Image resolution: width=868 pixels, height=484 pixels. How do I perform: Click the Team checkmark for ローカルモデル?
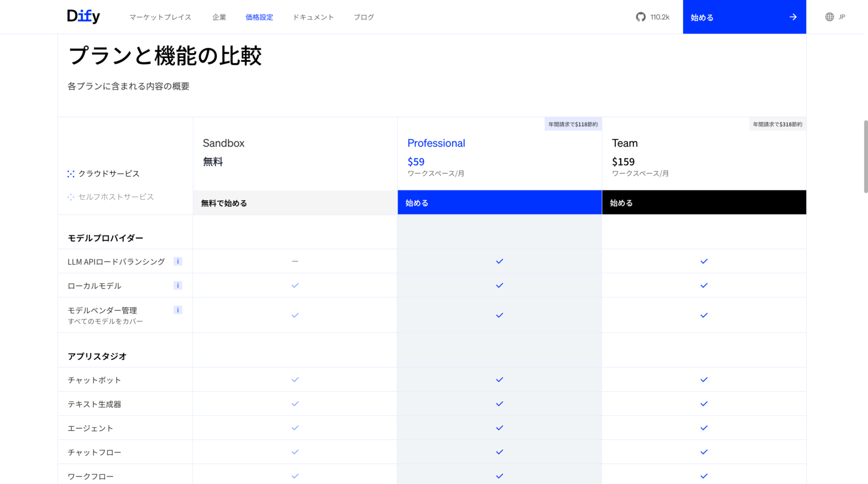point(704,285)
